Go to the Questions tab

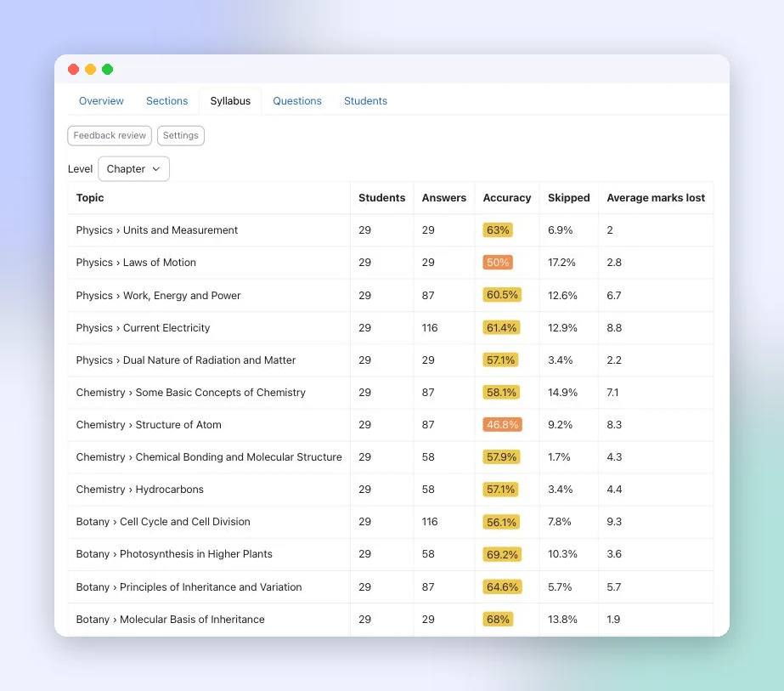297,101
